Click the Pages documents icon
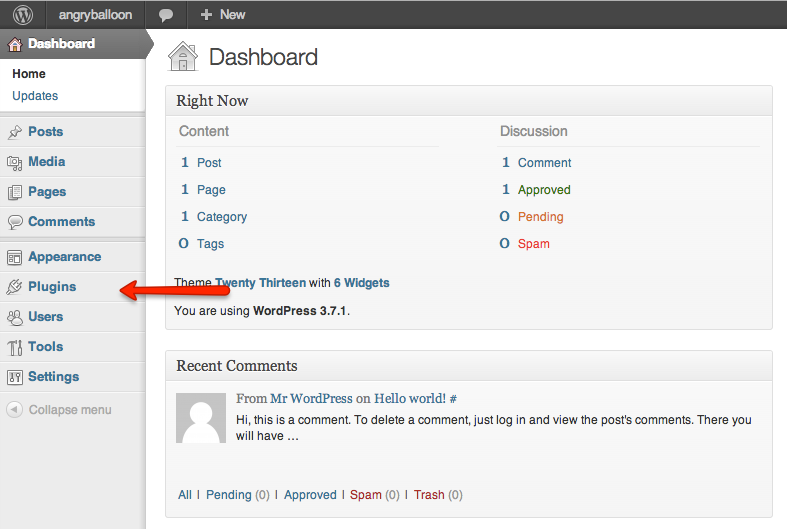Image resolution: width=787 pixels, height=529 pixels. tap(15, 192)
